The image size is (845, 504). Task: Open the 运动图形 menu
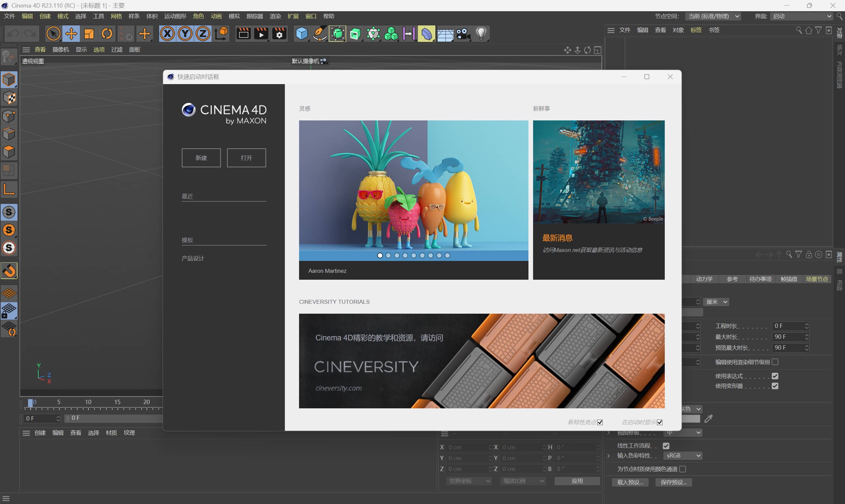pos(175,16)
